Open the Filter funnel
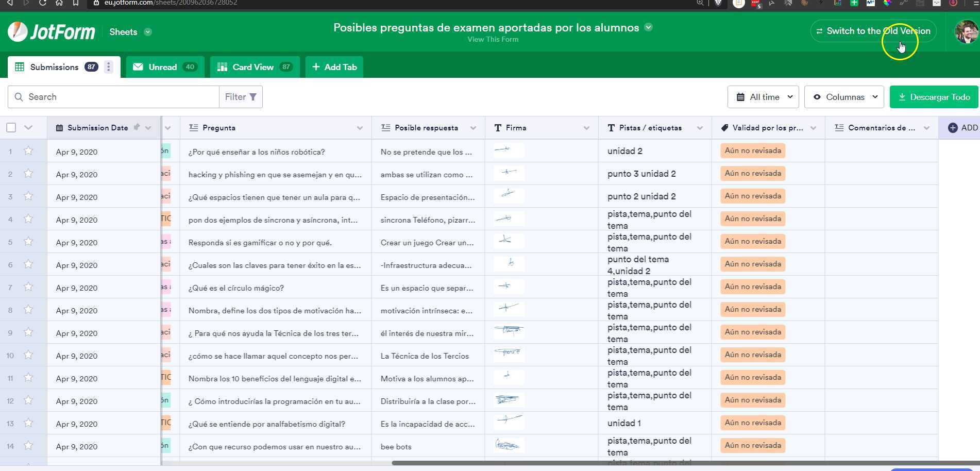This screenshot has width=980, height=471. point(252,97)
